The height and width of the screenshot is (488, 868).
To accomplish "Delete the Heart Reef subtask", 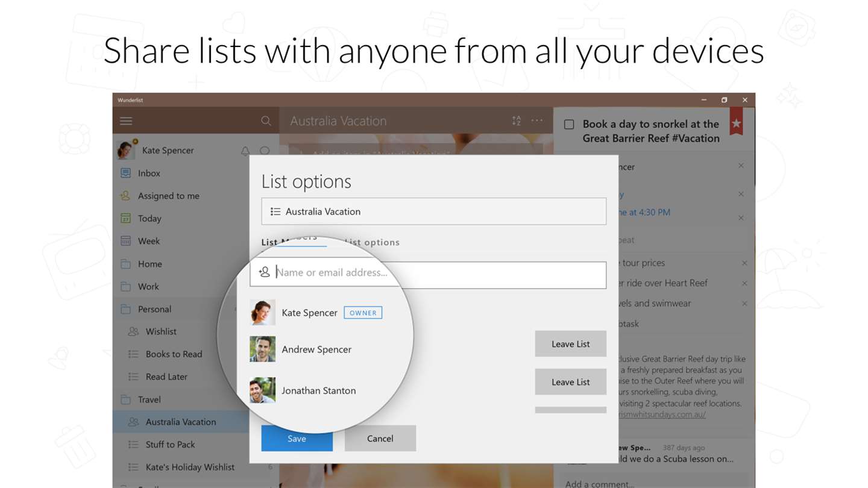I will click(x=744, y=283).
